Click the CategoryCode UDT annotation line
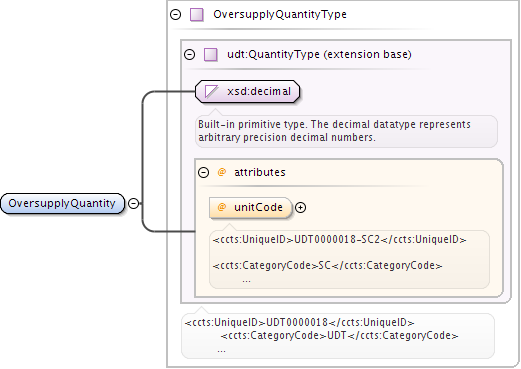The width and height of the screenshot is (521, 369). click(x=339, y=335)
